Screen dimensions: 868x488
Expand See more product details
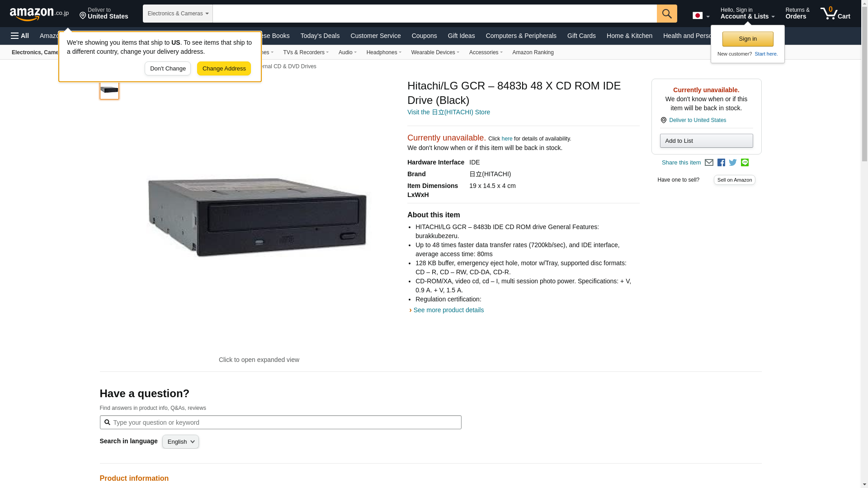pyautogui.click(x=448, y=310)
